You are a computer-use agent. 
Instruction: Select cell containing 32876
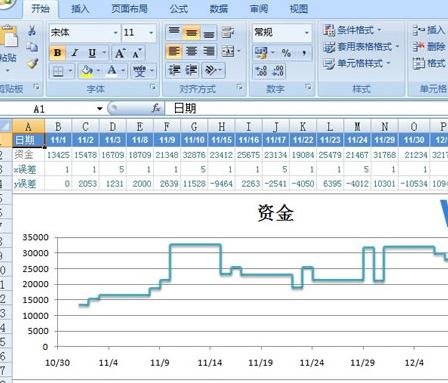[x=194, y=155]
